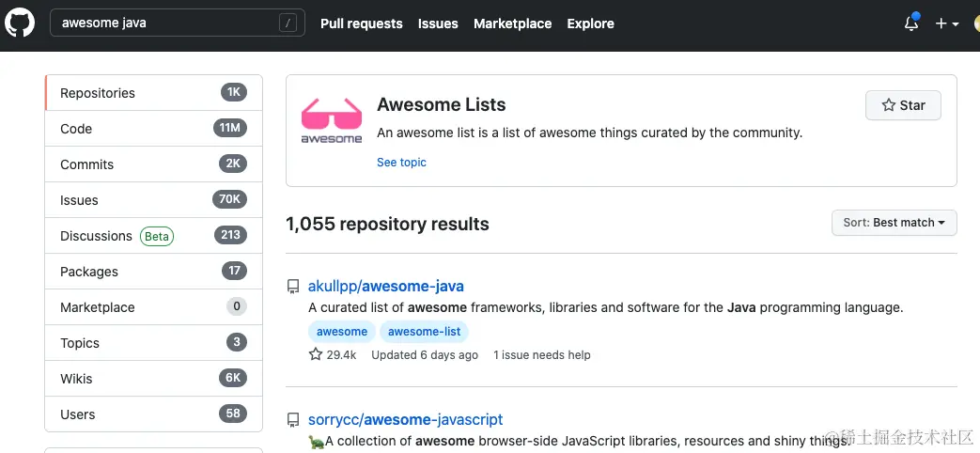This screenshot has width=980, height=453.
Task: Click the search field containing awesome java
Action: pyautogui.click(x=164, y=23)
